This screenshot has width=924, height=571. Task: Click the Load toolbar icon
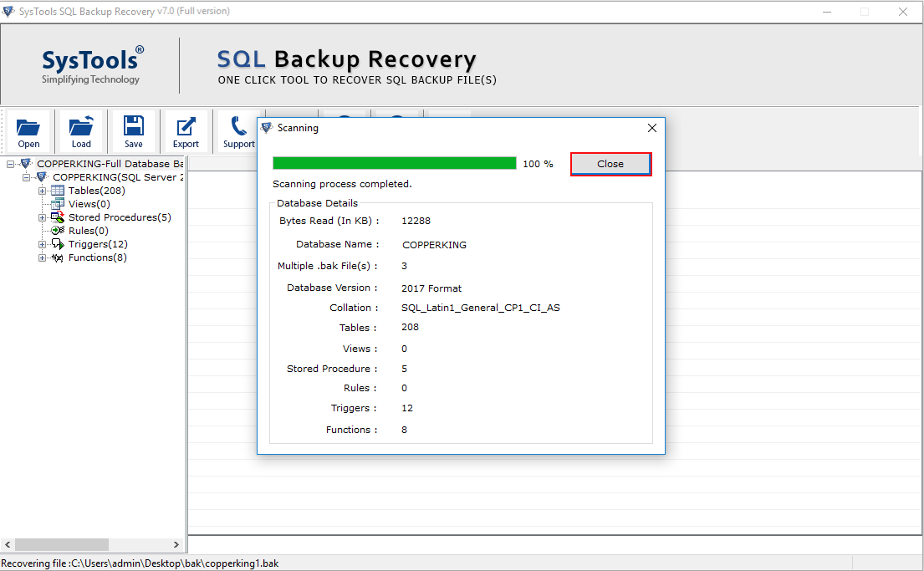pos(81,132)
